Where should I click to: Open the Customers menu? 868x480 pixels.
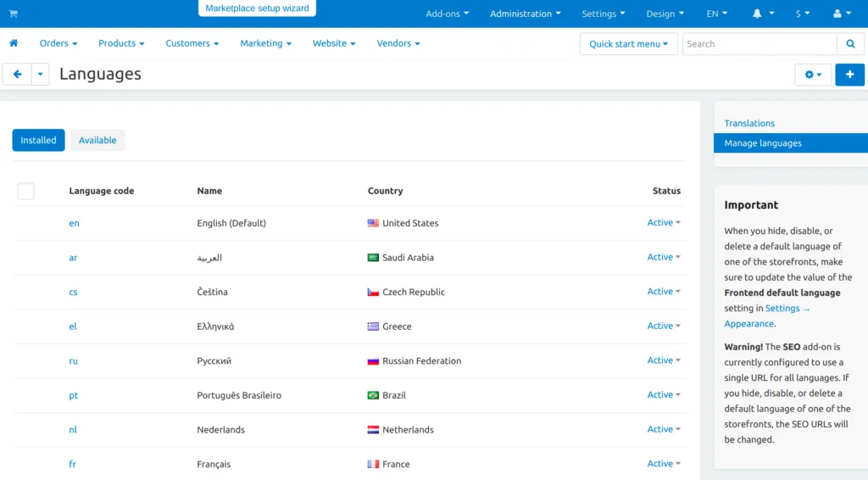pos(192,43)
